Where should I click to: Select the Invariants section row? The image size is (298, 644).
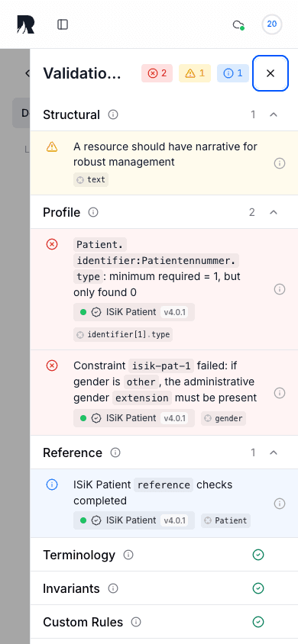(x=164, y=588)
